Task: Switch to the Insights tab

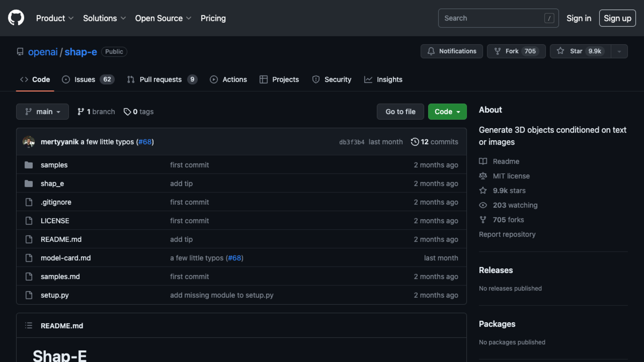Action: [x=383, y=79]
